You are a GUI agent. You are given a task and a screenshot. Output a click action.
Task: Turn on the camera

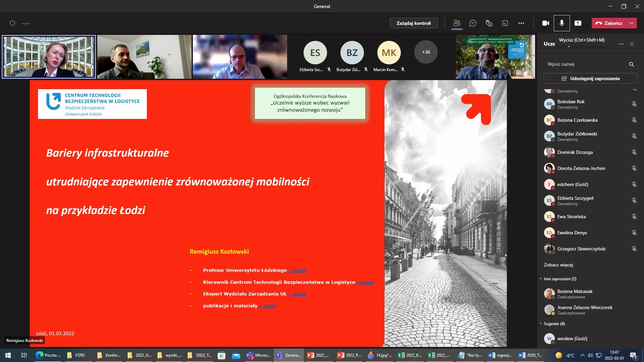pyautogui.click(x=546, y=23)
